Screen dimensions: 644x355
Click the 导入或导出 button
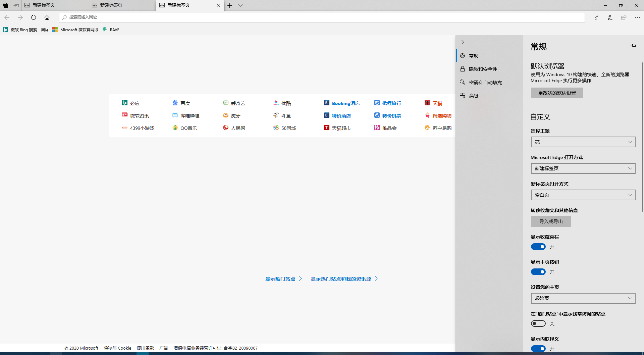(x=551, y=221)
